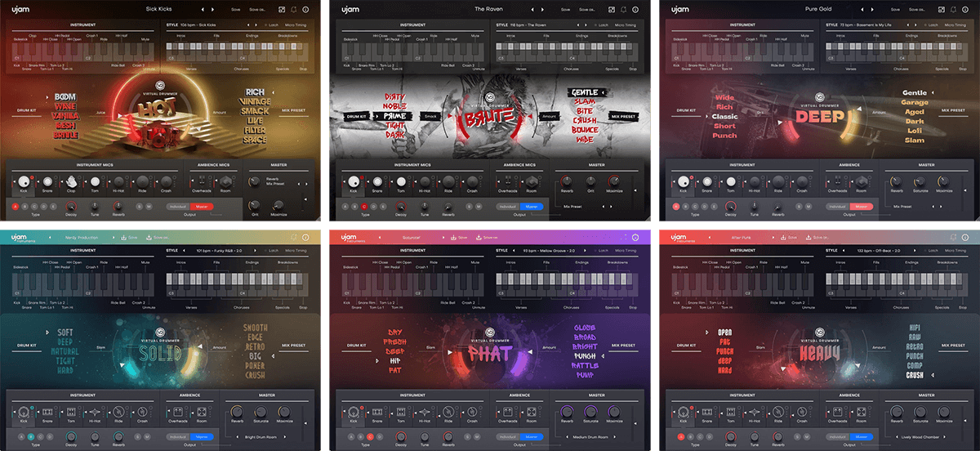Select Garage mix preset in DEEP plugin
This screenshot has width=980, height=451.
pos(914,103)
